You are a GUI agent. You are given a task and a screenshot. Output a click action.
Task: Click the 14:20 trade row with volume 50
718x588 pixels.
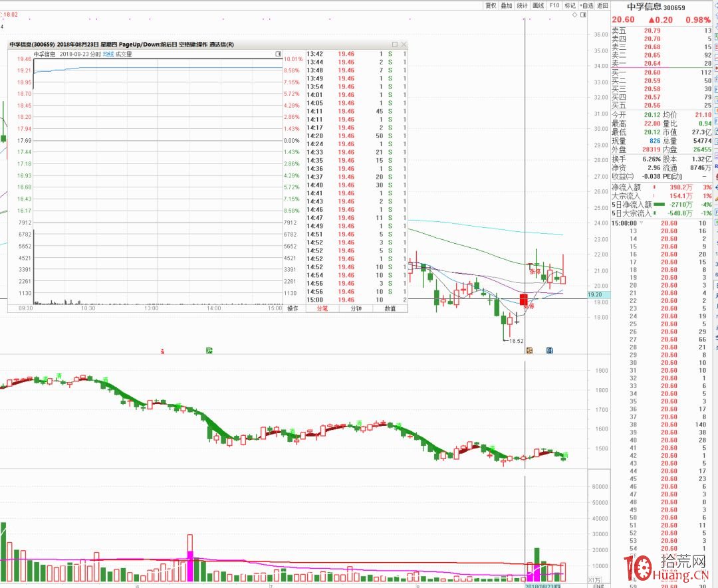tap(356, 136)
